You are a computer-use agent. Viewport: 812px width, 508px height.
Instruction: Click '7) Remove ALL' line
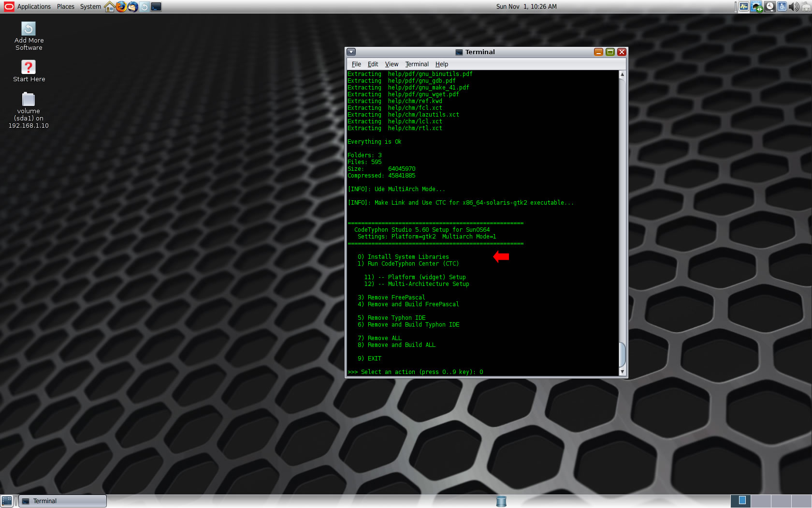tap(379, 338)
